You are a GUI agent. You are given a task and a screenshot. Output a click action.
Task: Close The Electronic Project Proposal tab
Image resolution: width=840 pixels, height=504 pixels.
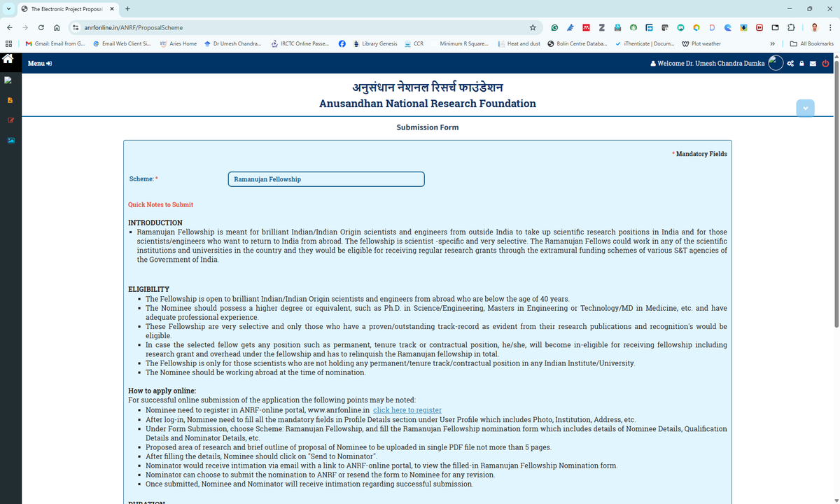[x=112, y=9]
